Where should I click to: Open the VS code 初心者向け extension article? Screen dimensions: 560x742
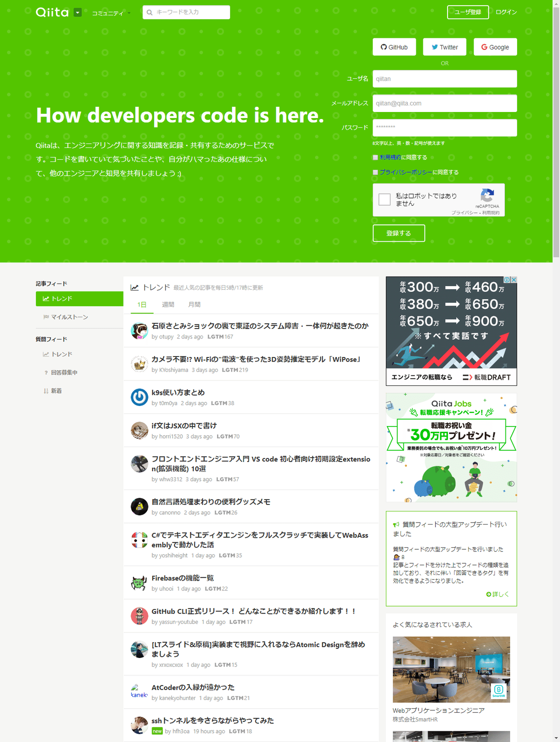261,464
